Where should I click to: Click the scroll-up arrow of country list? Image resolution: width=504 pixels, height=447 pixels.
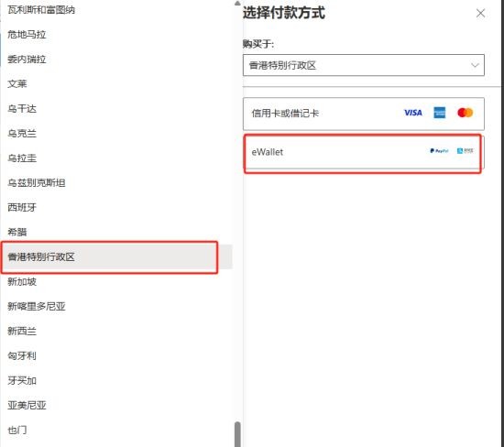[237, 4]
